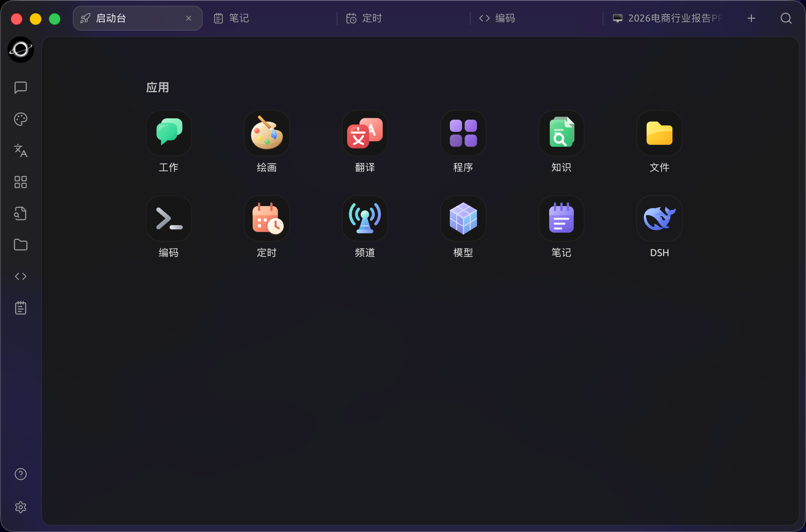Launch the DSH whale app
This screenshot has width=806, height=532.
tap(659, 218)
